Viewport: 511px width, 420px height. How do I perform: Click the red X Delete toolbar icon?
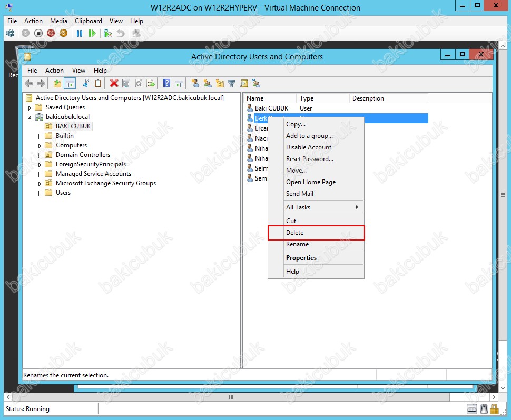(114, 84)
